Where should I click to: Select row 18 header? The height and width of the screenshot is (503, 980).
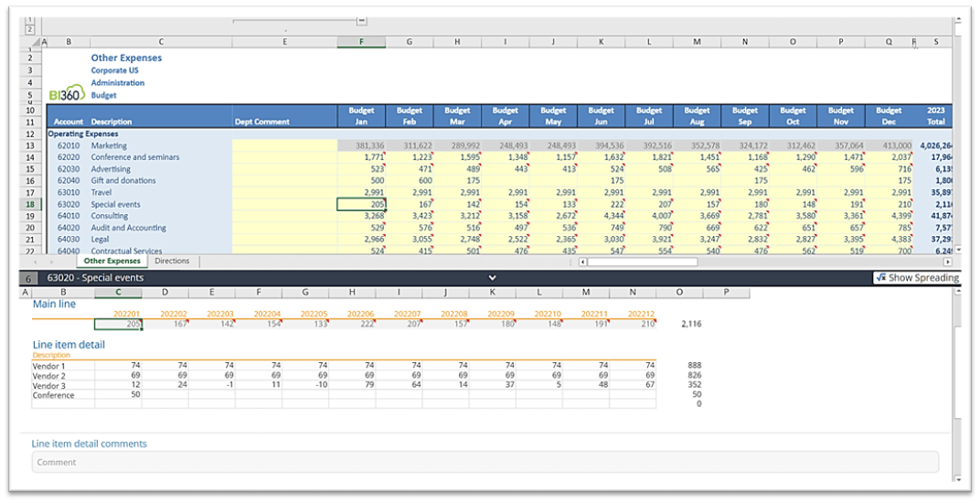coord(29,205)
